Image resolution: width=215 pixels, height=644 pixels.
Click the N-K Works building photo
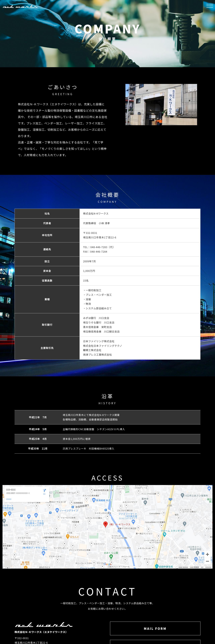pos(161,104)
